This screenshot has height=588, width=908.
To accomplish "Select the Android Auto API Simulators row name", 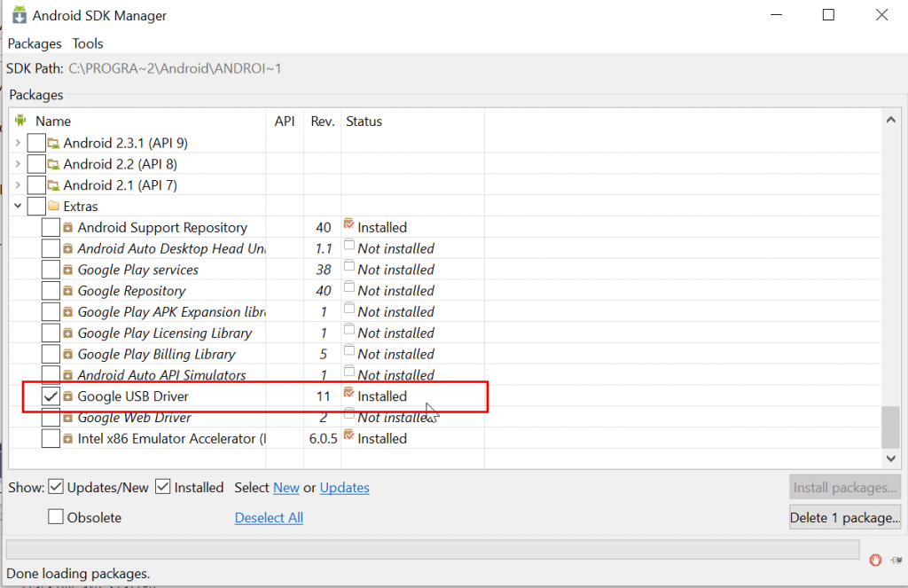I will click(x=161, y=375).
